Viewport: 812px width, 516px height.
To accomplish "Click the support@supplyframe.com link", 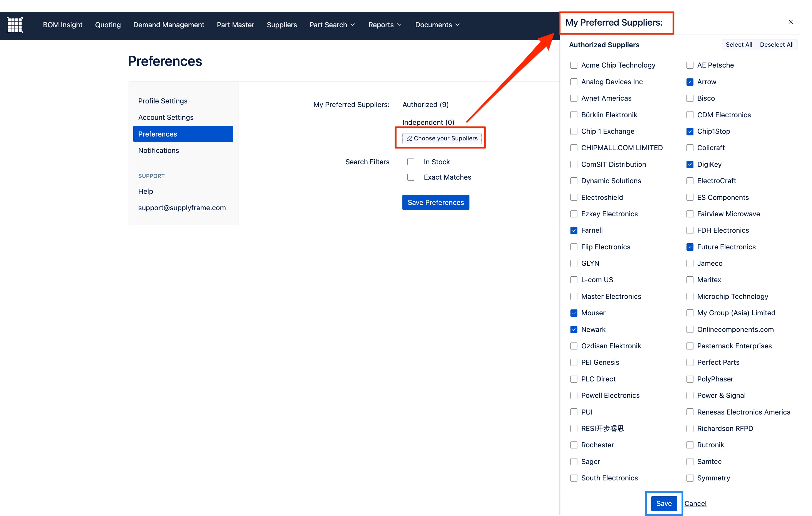I will point(182,207).
